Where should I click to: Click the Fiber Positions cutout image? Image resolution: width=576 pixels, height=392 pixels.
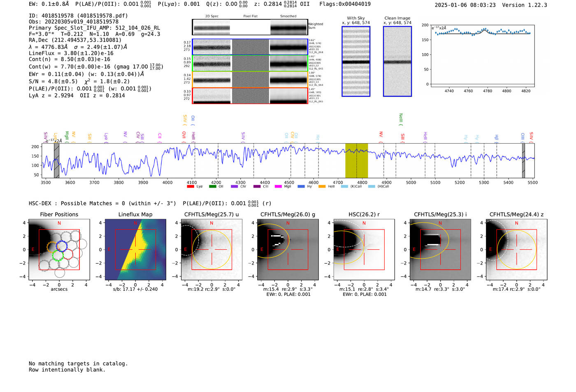click(59, 250)
